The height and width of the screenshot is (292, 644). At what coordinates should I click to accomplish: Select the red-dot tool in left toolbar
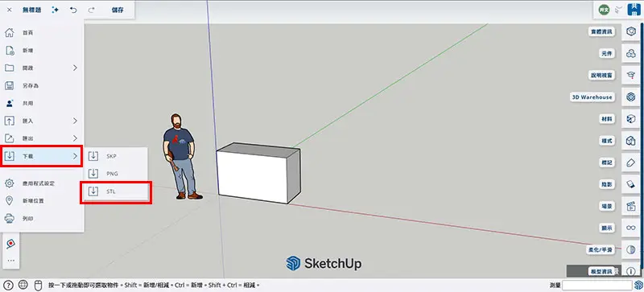(10, 244)
